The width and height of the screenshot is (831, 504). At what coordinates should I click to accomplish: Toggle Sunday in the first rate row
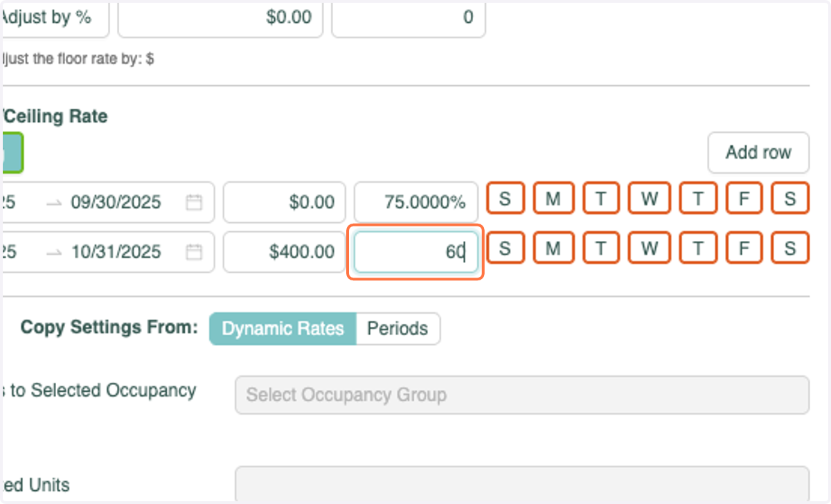[x=505, y=198]
